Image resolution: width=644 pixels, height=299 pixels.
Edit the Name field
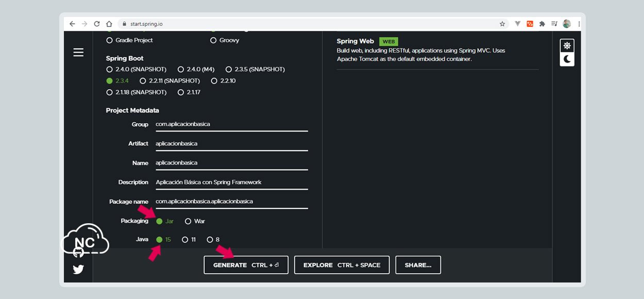click(231, 163)
